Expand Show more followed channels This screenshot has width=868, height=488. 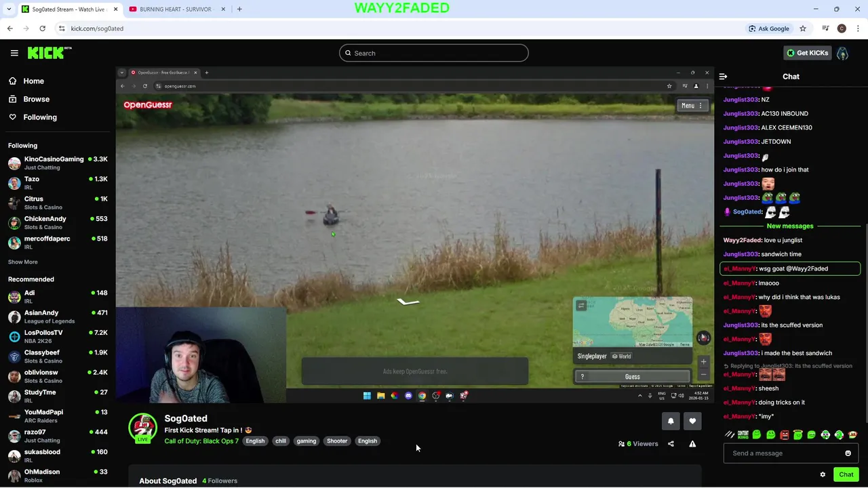coord(22,262)
